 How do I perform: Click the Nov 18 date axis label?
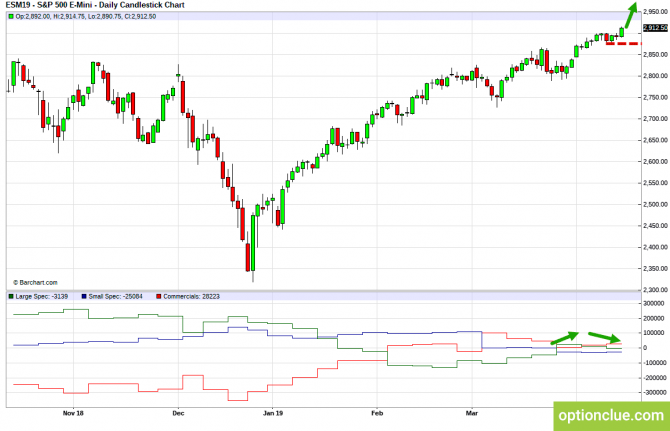coord(73,413)
